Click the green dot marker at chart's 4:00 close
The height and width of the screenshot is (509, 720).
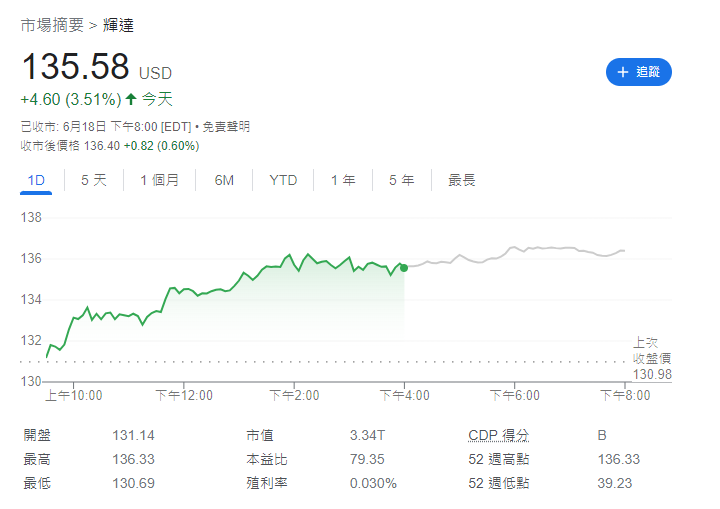point(404,267)
